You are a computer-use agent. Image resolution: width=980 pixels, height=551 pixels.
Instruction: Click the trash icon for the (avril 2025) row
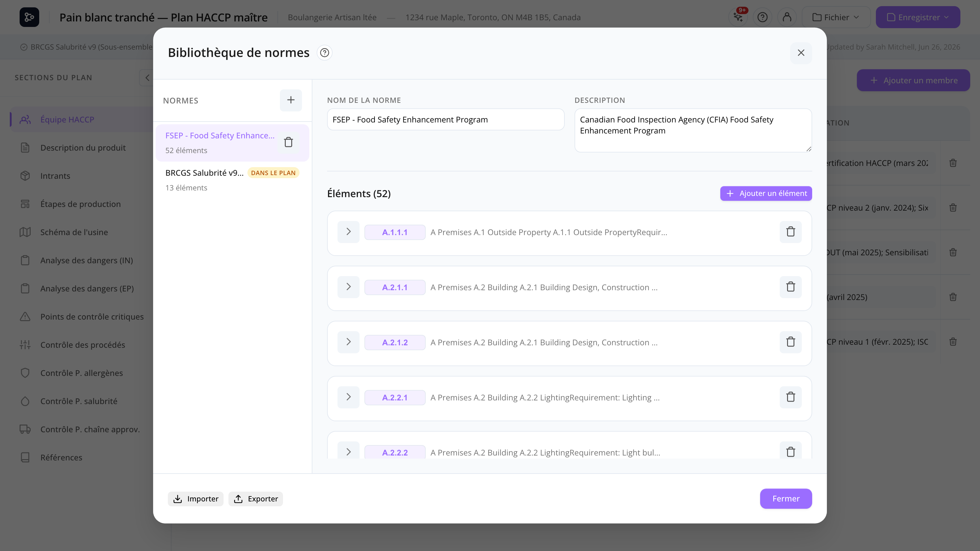click(953, 297)
